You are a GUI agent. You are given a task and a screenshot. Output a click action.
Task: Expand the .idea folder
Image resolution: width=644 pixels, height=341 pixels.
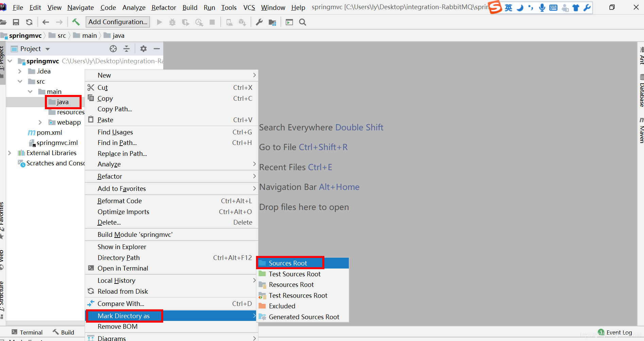click(x=20, y=71)
